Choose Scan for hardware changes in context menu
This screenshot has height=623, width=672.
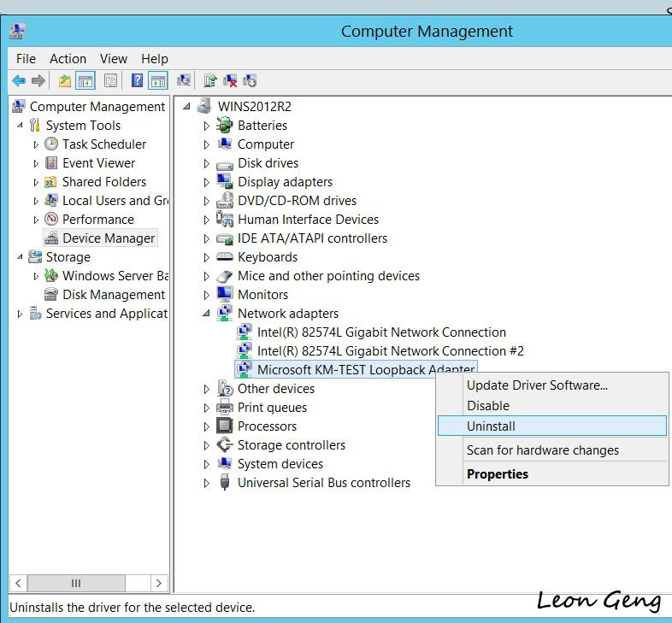[552, 450]
